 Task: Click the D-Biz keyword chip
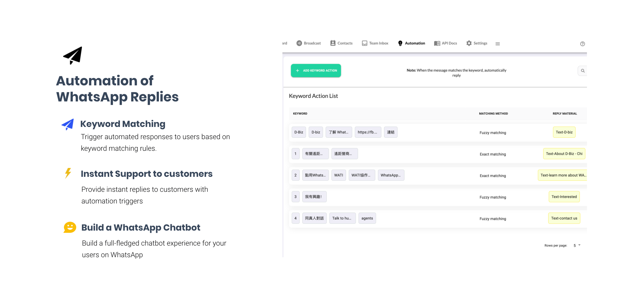click(x=299, y=132)
